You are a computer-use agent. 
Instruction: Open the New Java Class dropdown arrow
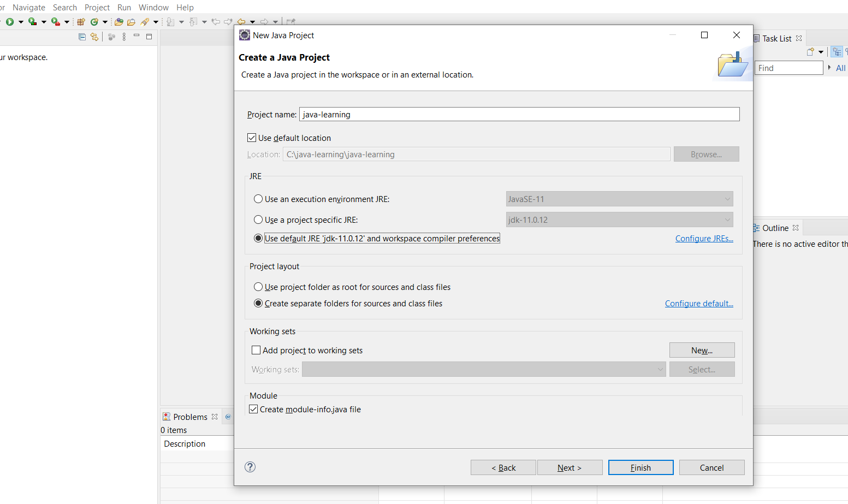pos(105,22)
